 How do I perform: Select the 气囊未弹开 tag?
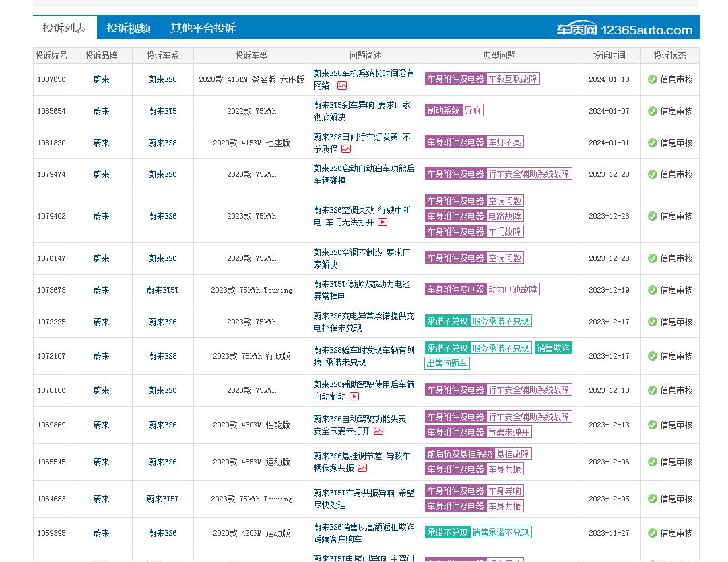(x=508, y=432)
